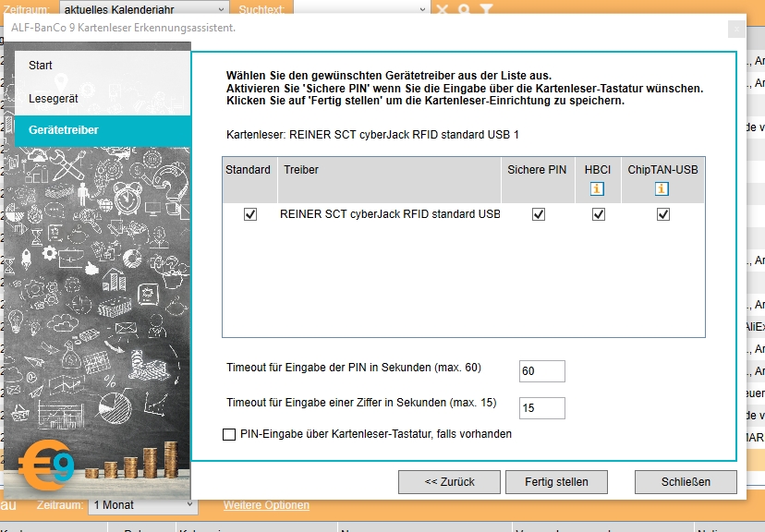
Task: Click the digit timeout field showing 15
Action: 542,408
